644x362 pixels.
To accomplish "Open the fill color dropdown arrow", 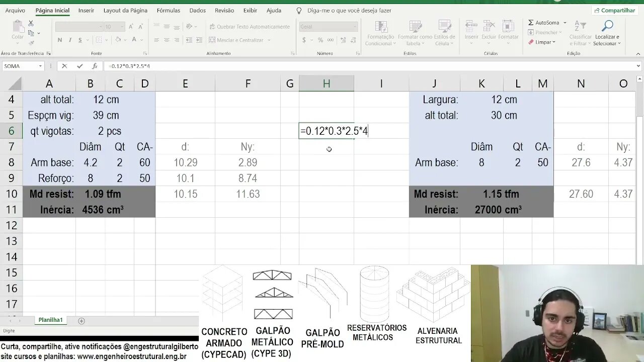I will pyautogui.click(x=126, y=40).
